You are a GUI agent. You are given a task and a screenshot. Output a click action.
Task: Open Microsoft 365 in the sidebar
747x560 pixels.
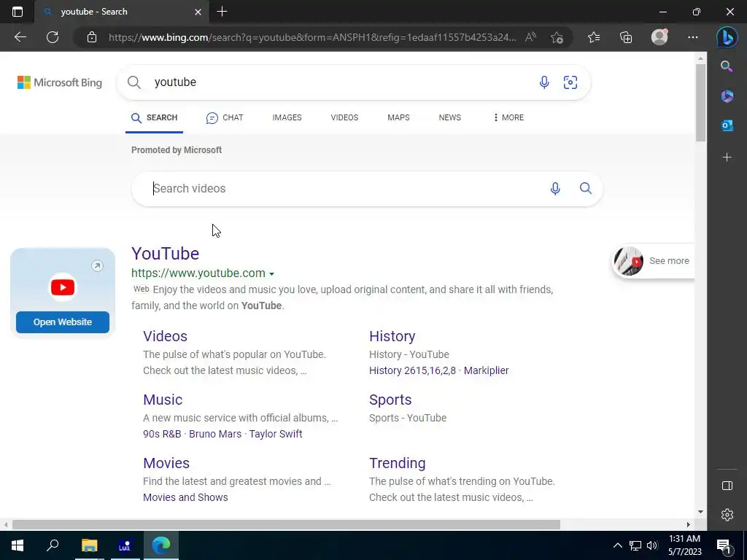pos(727,96)
